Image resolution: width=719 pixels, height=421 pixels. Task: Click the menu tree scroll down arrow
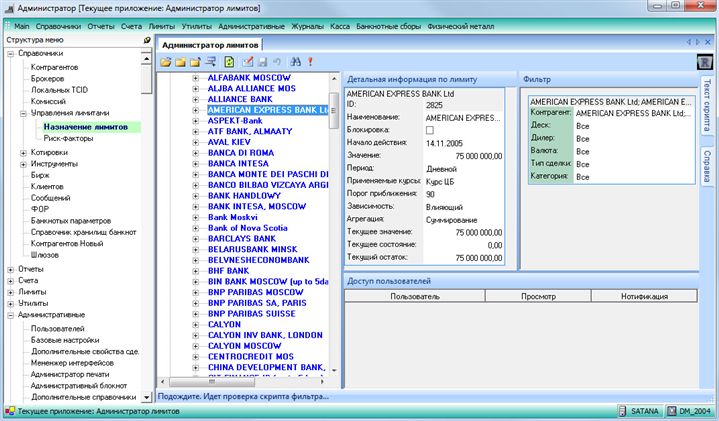point(146,397)
